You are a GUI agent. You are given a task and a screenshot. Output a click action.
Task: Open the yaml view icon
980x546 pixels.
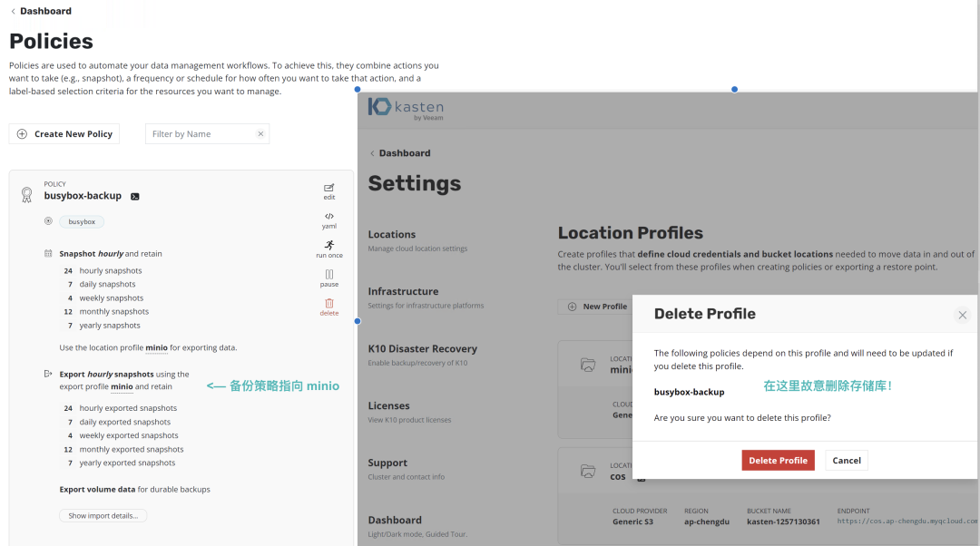[328, 220]
